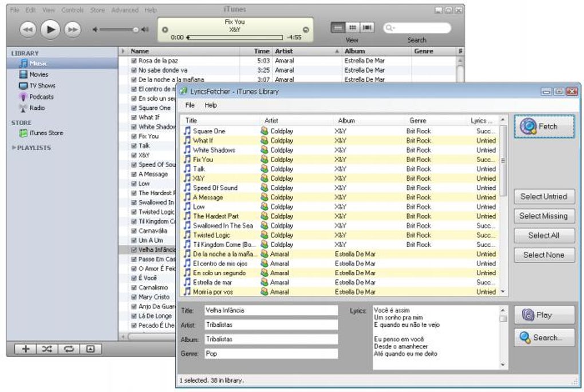
Task: Open the iTunes Advanced menu
Action: coord(125,10)
